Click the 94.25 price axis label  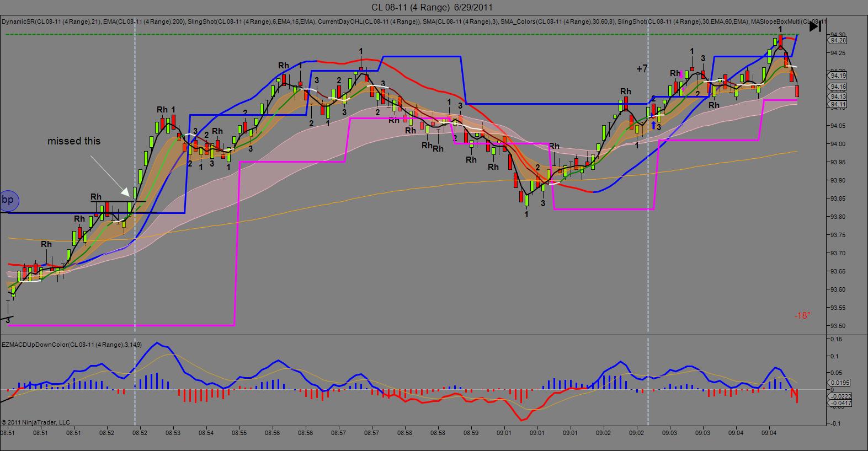[838, 53]
